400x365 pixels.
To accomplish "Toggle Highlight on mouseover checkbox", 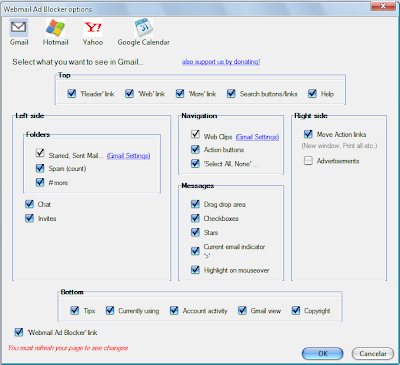I will [x=195, y=270].
